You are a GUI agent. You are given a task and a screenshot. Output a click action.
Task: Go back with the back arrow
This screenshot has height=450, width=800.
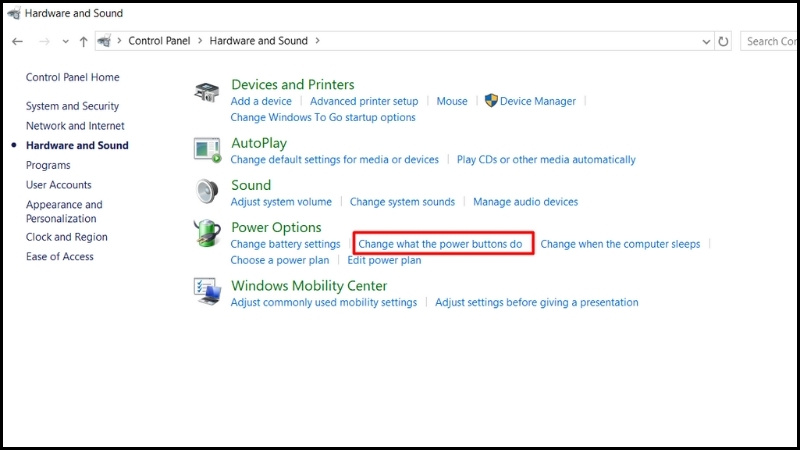17,41
